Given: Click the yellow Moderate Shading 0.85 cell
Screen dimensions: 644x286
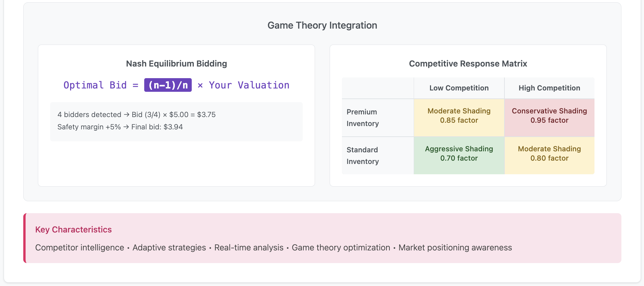Looking at the screenshot, I should pos(459,116).
